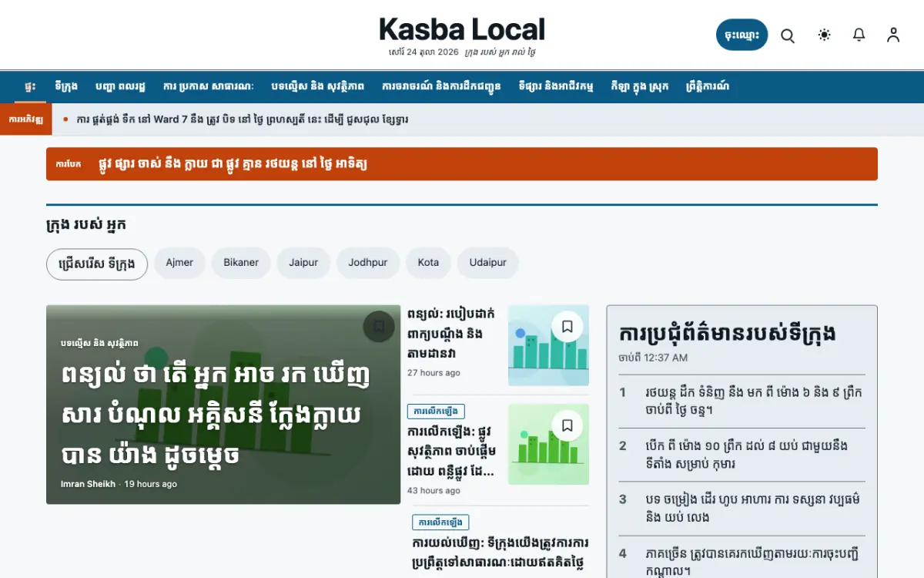The width and height of the screenshot is (924, 578).
Task: Open the hero headline beginning ពន្យល់ ថា
Action: click(x=216, y=416)
